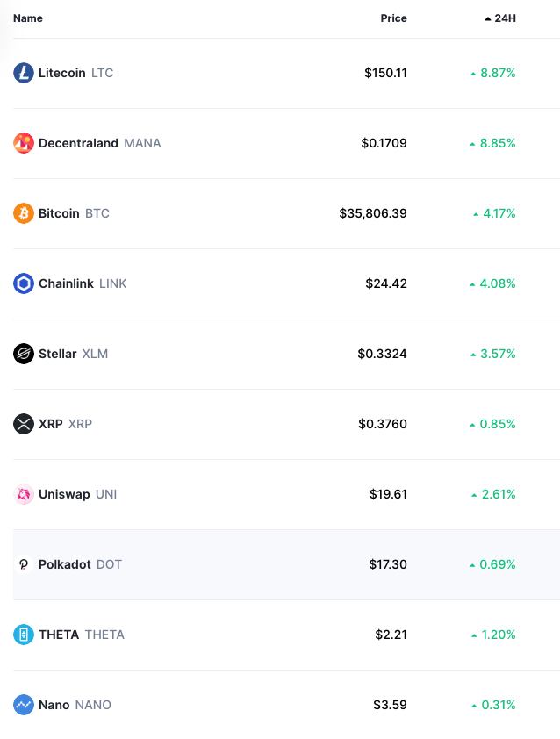
Task: Sort the table by Name column
Action: (x=28, y=18)
